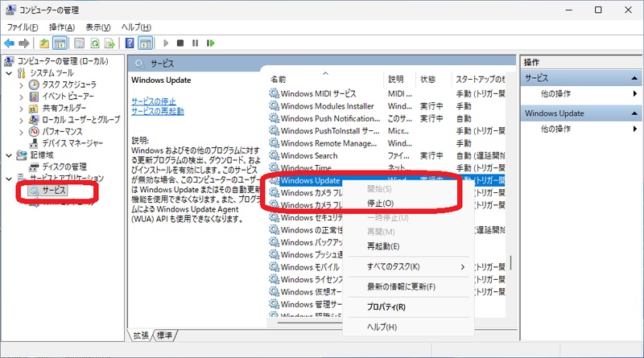Collapse Windows Update section in 操作 pane

(634, 113)
